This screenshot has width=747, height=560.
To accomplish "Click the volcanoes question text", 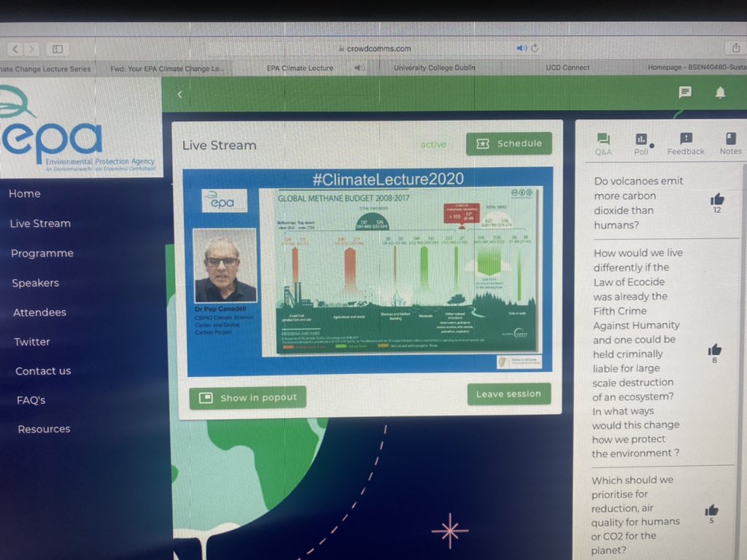I will 638,203.
